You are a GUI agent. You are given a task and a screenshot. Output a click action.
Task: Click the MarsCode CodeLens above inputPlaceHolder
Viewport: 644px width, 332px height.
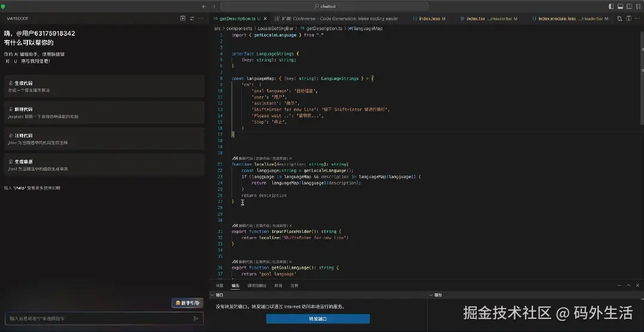point(262,225)
